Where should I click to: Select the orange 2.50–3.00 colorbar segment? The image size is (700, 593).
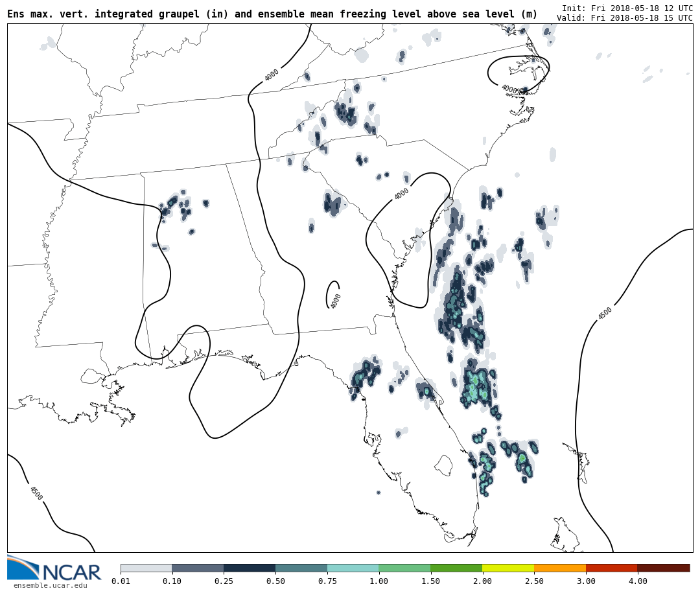(560, 568)
